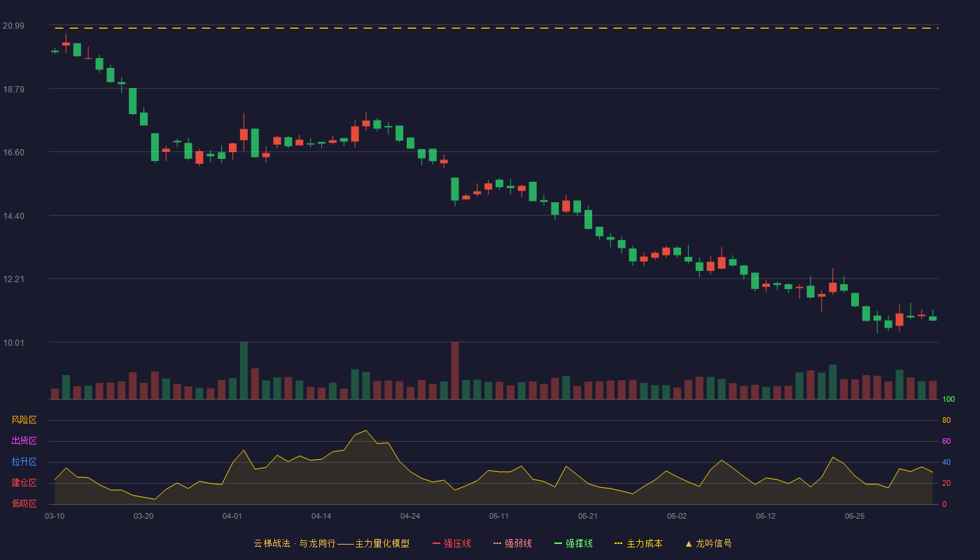Click the 云梯战法 主力量化模型 title text
The image size is (980, 560).
coord(332,543)
